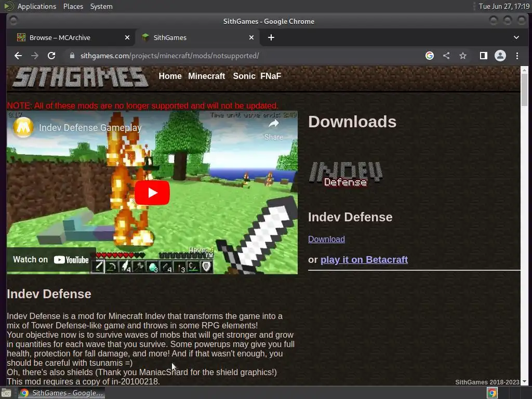Click the video Share arrow
Screen dimensions: 532x399
[x=274, y=129]
